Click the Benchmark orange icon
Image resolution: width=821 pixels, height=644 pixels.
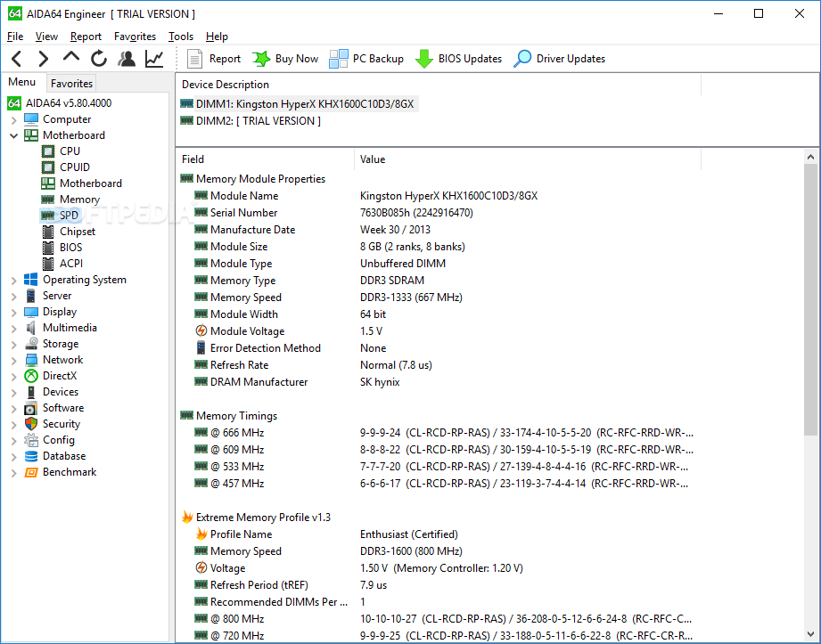tap(31, 472)
